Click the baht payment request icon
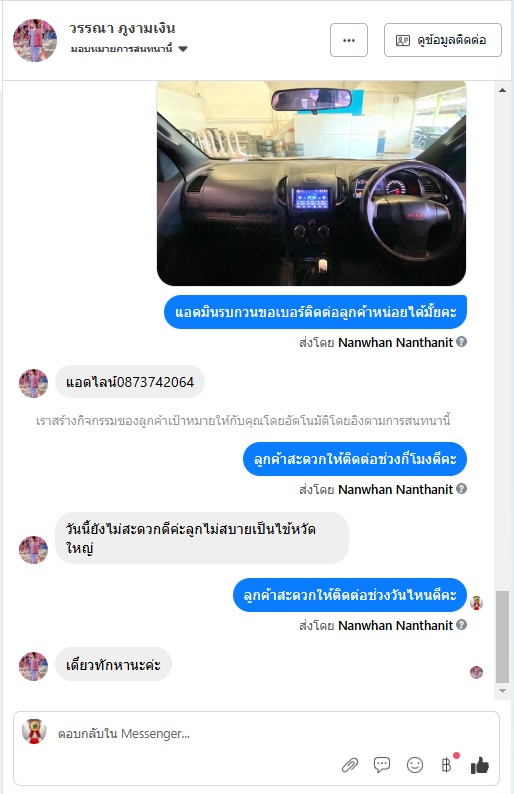 point(446,765)
